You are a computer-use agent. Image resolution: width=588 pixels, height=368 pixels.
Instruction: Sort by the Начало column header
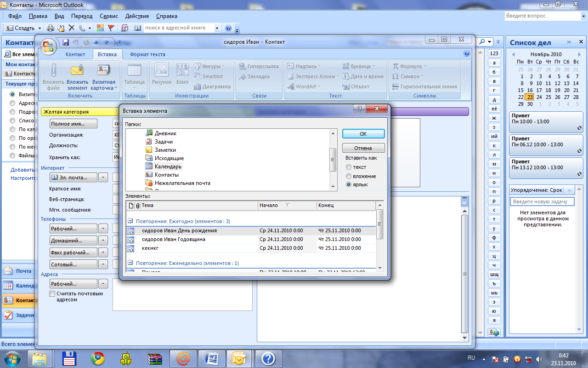[287, 205]
